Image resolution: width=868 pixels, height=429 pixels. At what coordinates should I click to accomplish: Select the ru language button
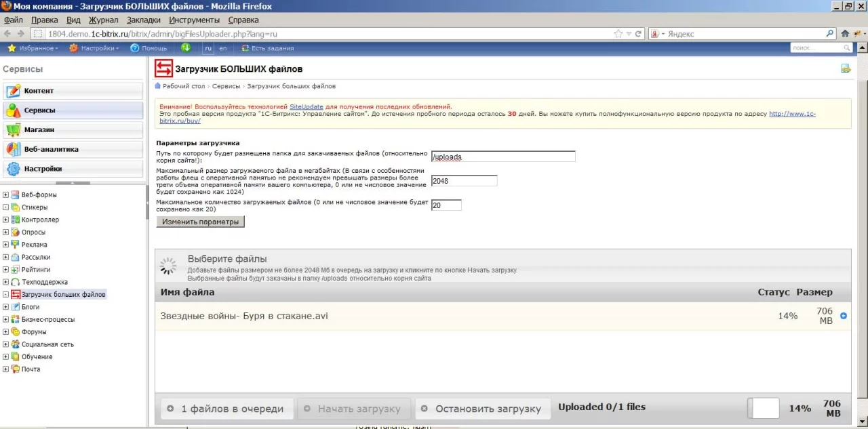pyautogui.click(x=208, y=48)
